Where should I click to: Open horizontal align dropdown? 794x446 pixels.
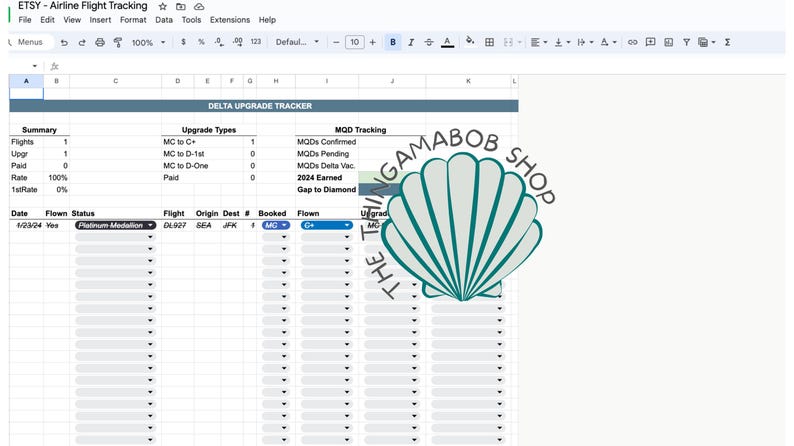pyautogui.click(x=538, y=43)
